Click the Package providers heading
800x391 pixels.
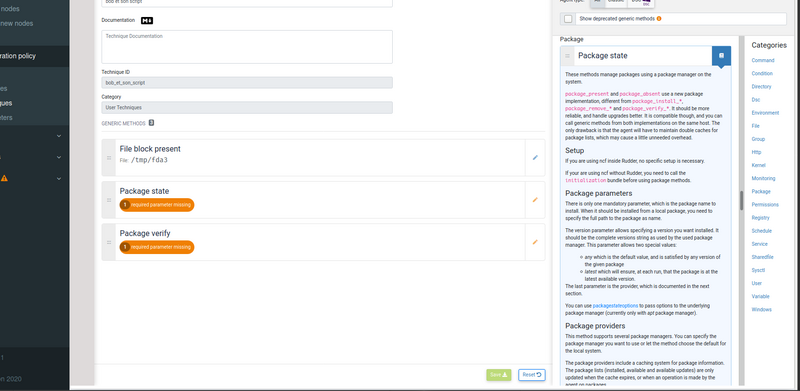point(595,326)
